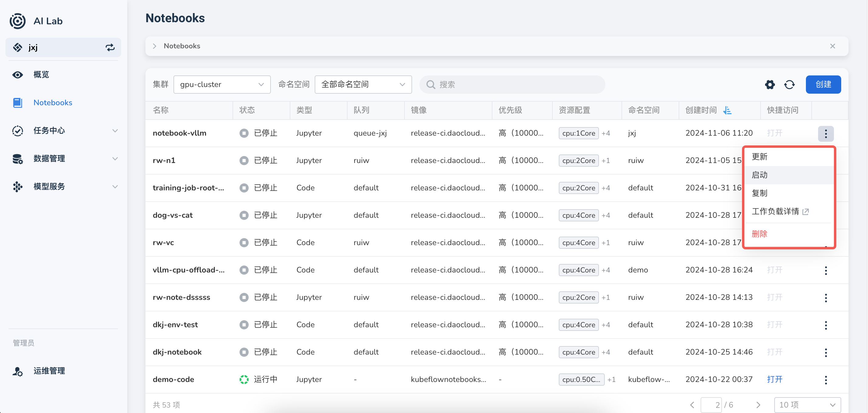
Task: Click the cpu:2Core tag for rw-n1
Action: (579, 161)
